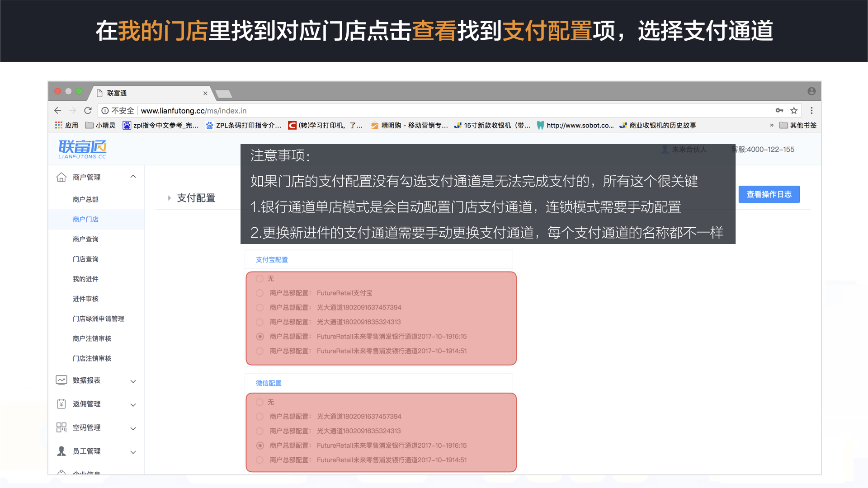Screen dimensions: 868x488
Task: Open 15寸新款收银机 bookmark
Action: [x=492, y=125]
